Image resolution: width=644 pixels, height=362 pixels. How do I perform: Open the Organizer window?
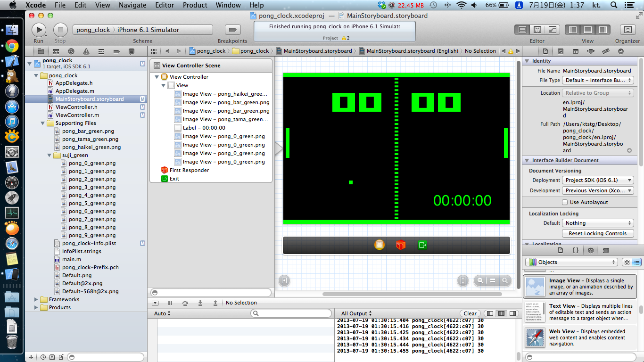627,30
